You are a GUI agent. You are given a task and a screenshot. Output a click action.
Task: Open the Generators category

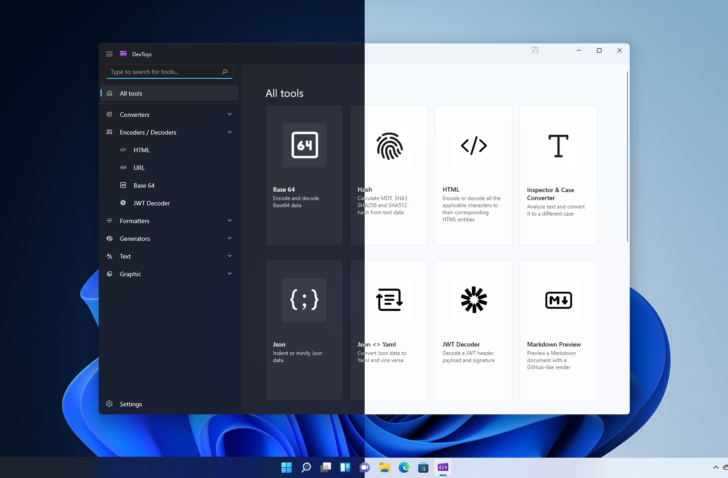coord(169,239)
